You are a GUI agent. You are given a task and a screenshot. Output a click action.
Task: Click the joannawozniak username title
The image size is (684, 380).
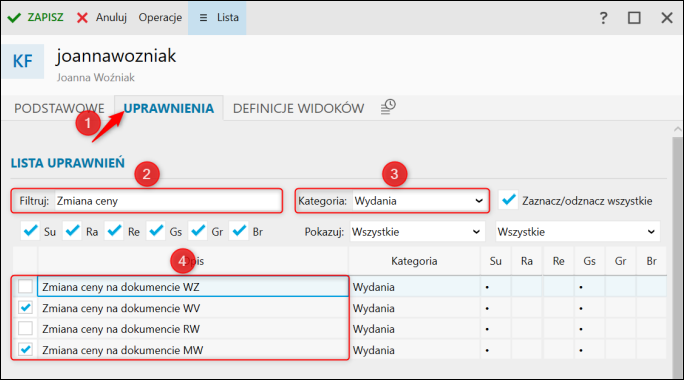[x=116, y=56]
